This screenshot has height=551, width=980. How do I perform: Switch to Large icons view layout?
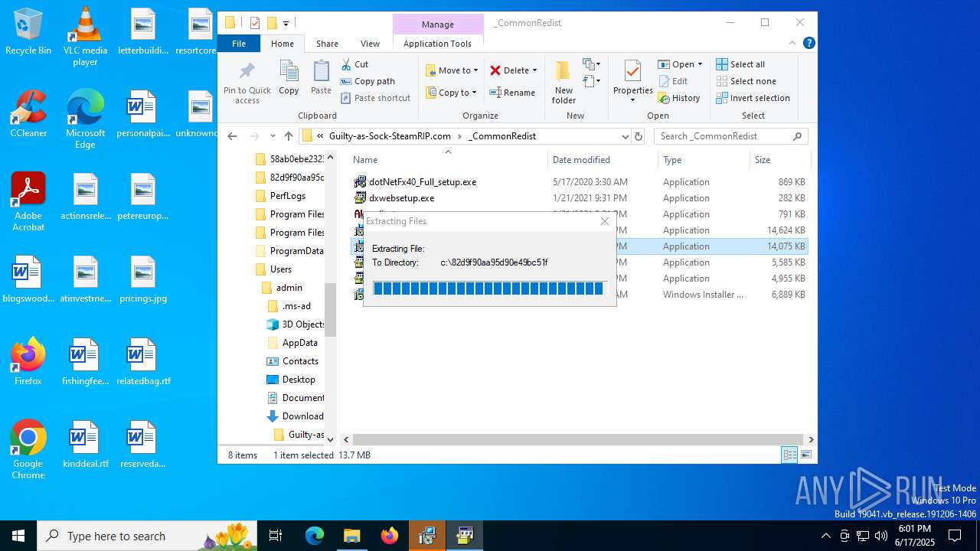tap(805, 455)
